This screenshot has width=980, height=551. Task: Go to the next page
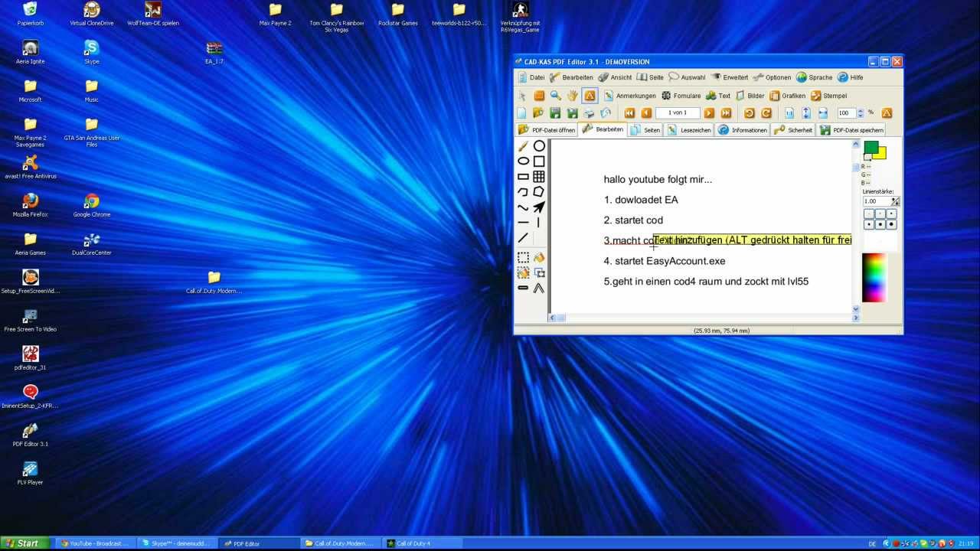[709, 112]
